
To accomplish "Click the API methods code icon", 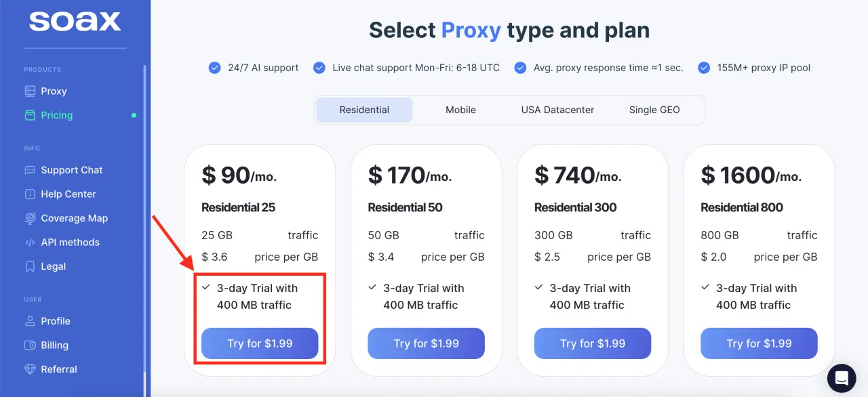I will (30, 243).
